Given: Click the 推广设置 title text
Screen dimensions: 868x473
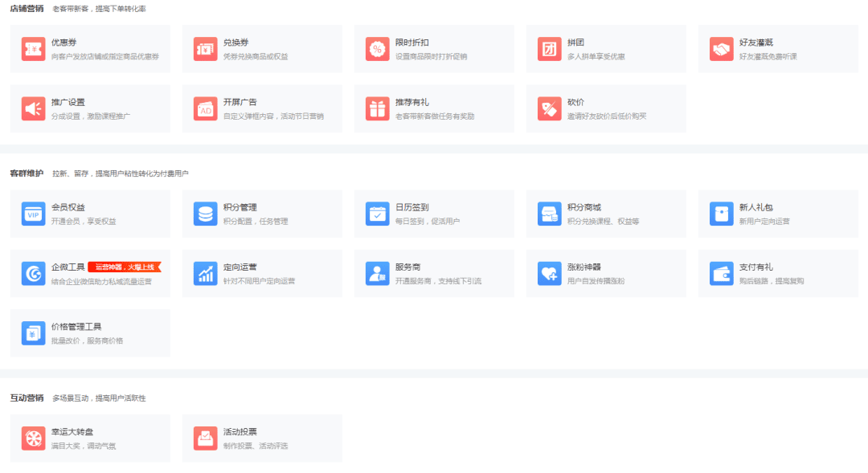Looking at the screenshot, I should [x=68, y=102].
